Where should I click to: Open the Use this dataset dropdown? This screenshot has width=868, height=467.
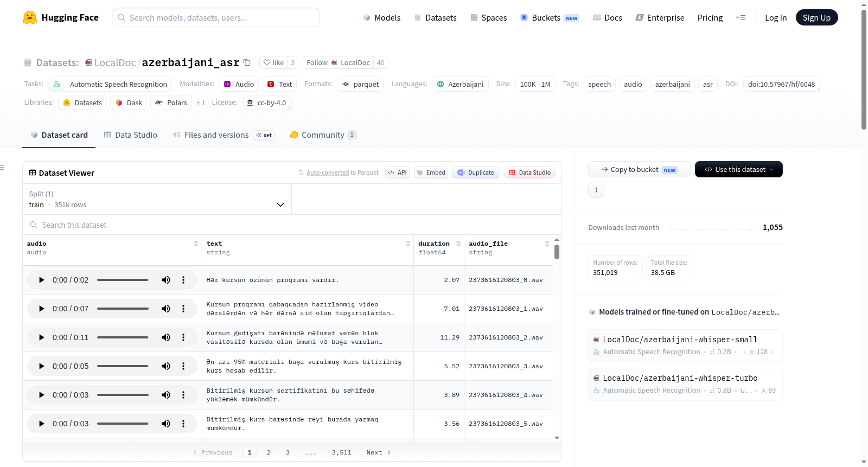[x=738, y=169]
